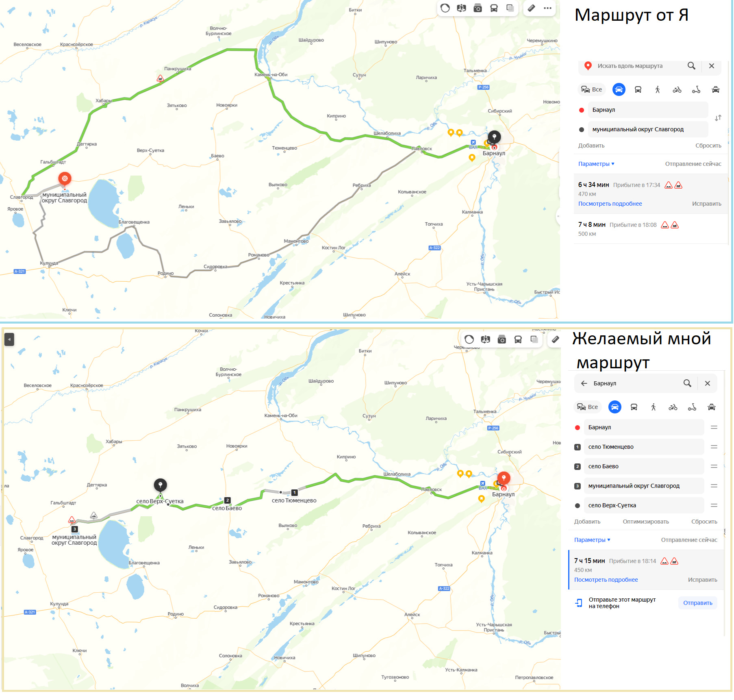
Task: Click search magnifier next to Искать вдоль маршрута
Action: click(x=691, y=66)
